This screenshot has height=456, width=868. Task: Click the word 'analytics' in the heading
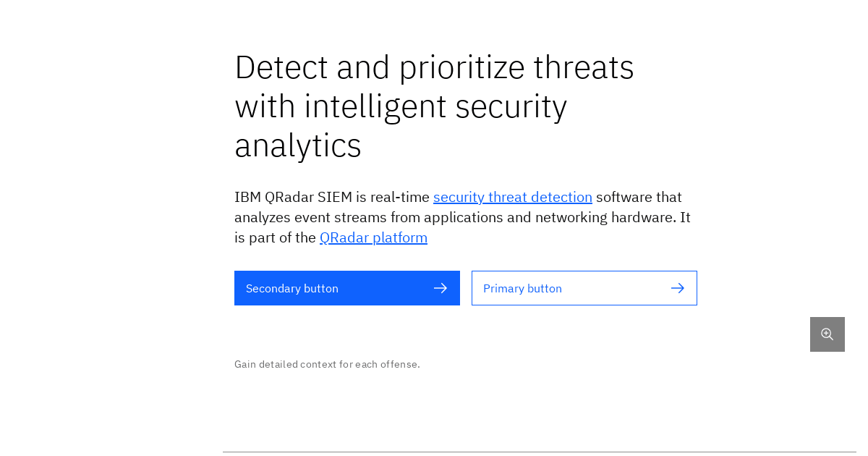298,145
